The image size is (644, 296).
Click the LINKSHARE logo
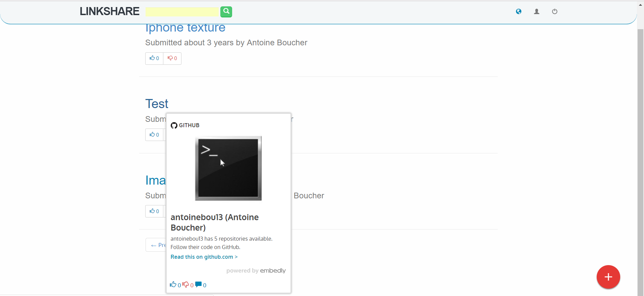(x=109, y=11)
